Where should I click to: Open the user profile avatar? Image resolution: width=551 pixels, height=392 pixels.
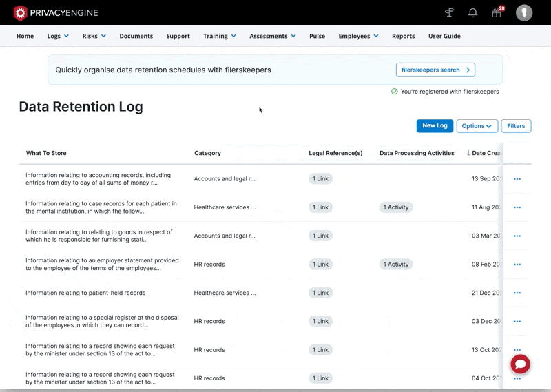(x=524, y=12)
